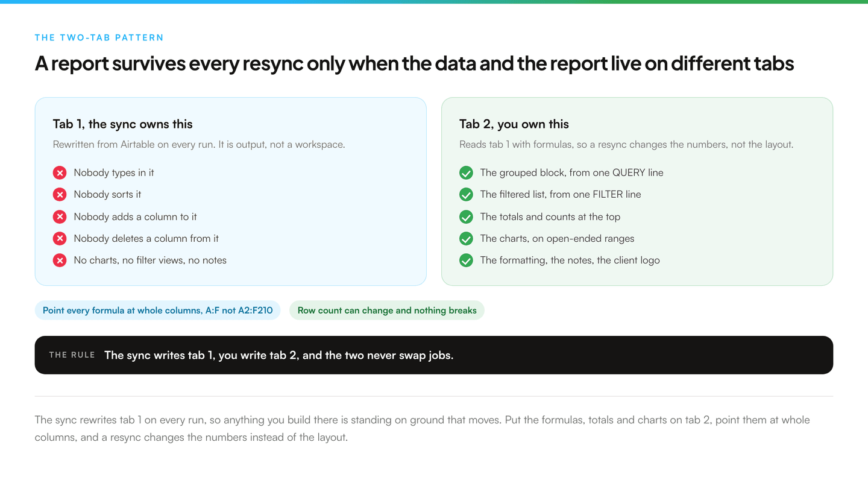Click 'Reads tab 1 with formulas' subtitle text
This screenshot has height=480, width=868.
tap(626, 145)
